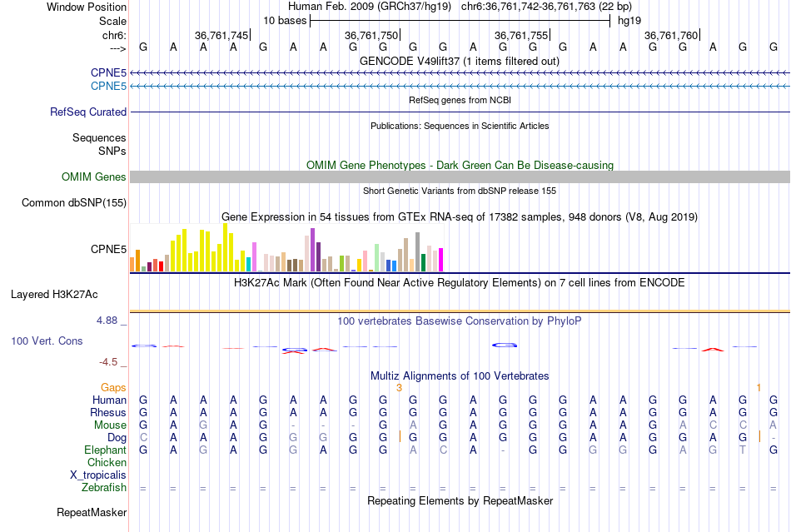
Task: Click the 10 bases scale bar label
Action: (285, 21)
